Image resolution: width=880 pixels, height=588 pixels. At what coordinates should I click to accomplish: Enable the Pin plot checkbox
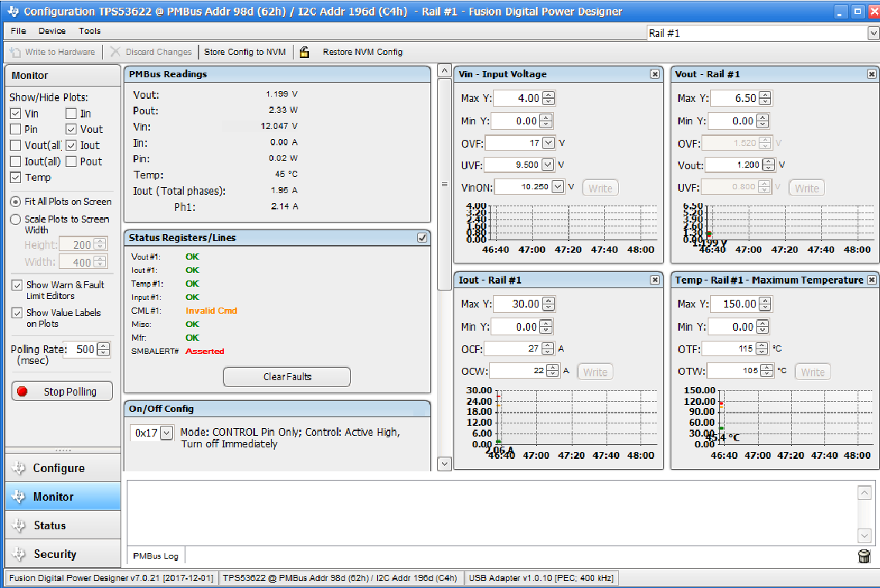coord(15,129)
